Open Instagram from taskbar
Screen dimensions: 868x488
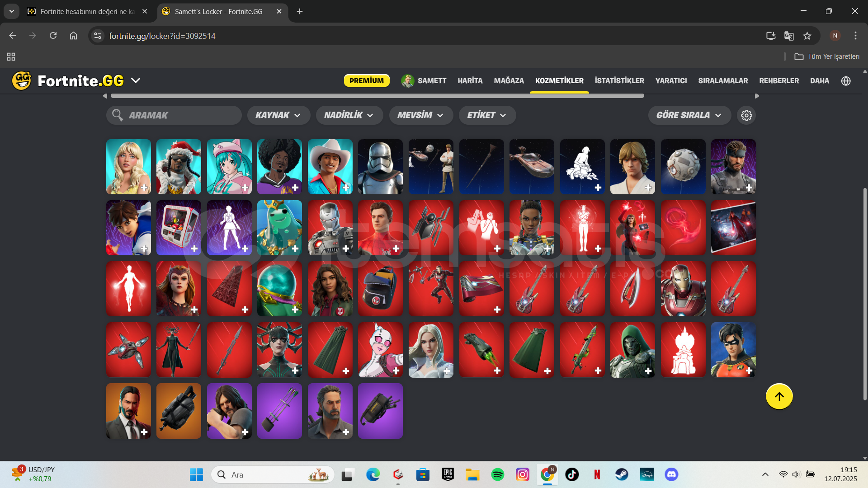(x=522, y=474)
